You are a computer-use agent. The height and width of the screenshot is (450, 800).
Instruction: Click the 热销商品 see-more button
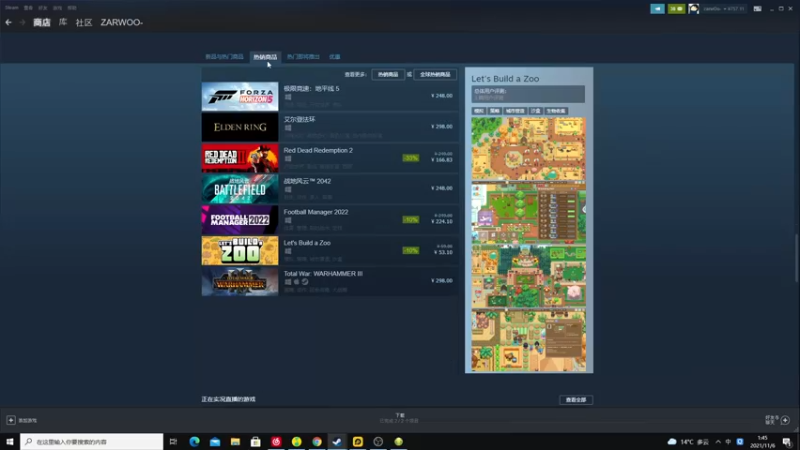click(388, 74)
